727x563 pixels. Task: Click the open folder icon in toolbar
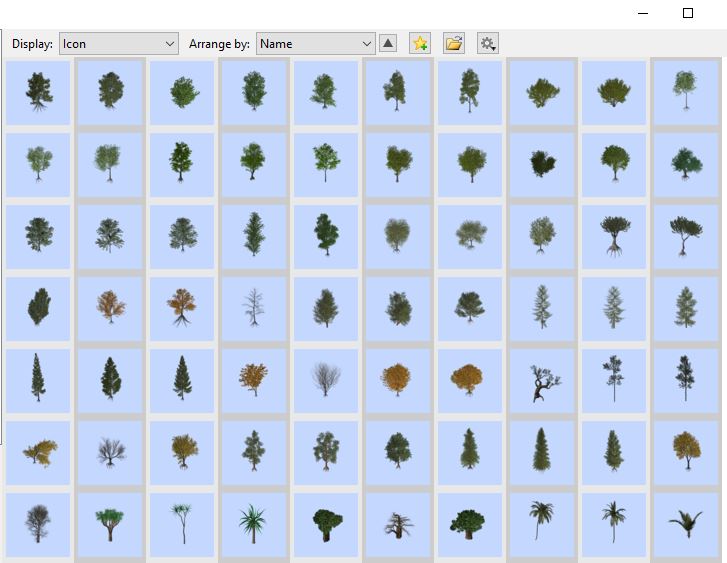(454, 44)
